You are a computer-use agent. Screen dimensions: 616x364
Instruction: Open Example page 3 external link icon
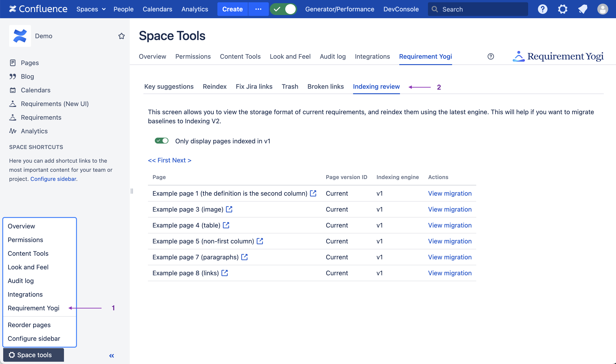[229, 209]
